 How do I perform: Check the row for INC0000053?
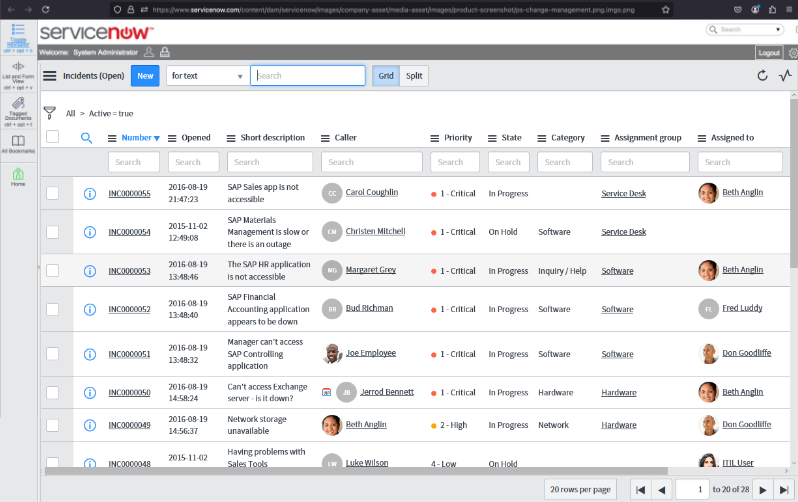(x=52, y=270)
